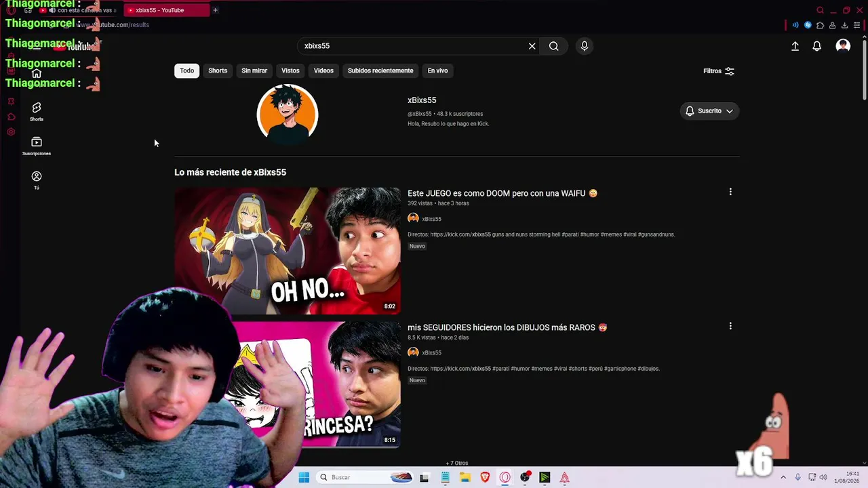Open a new browser tab
This screenshot has height=488, width=868.
tap(215, 10)
